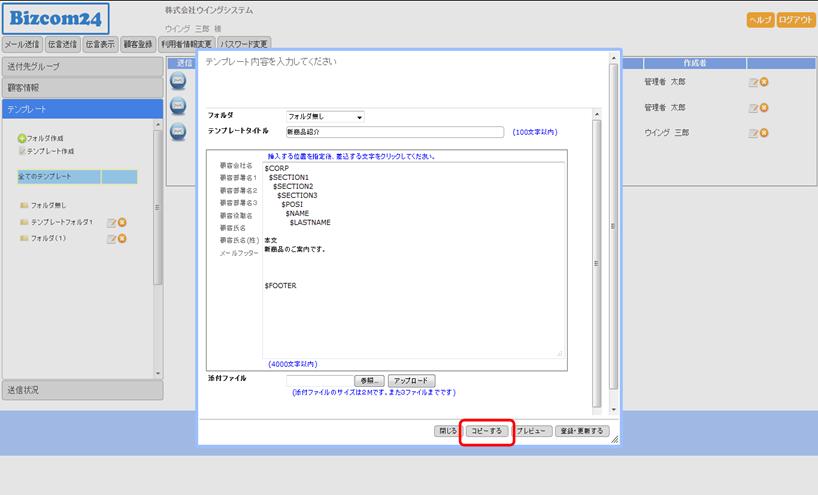The width and height of the screenshot is (818, 495).
Task: Expand the 顧客情報 accordion section
Action: tap(81, 87)
